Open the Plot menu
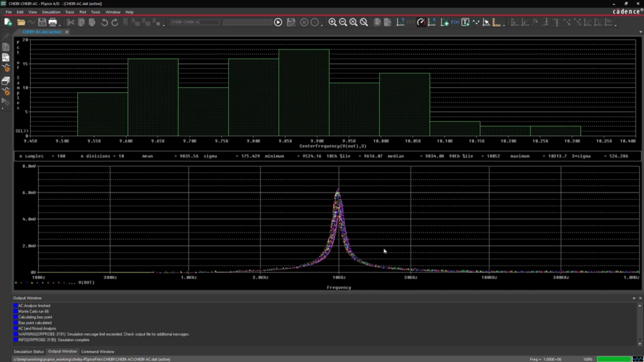The height and width of the screenshot is (362, 644). point(82,12)
